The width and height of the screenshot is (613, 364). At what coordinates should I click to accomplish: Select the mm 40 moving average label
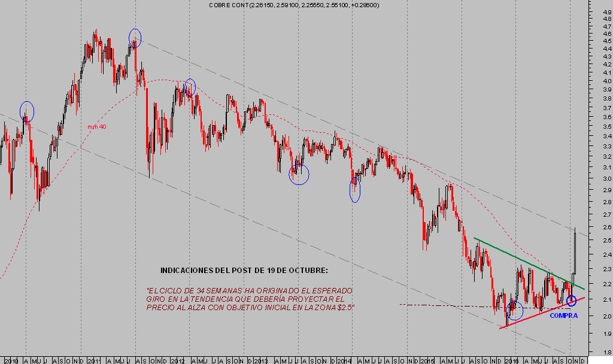[x=96, y=127]
